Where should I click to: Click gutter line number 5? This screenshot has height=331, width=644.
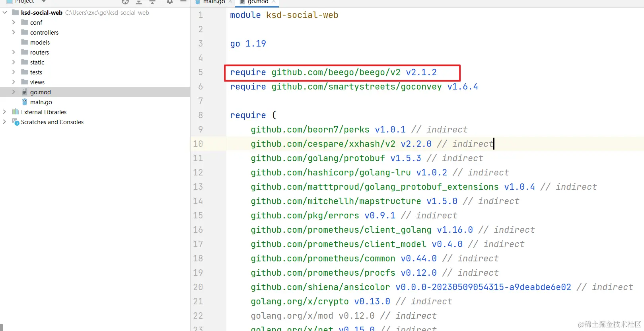(x=200, y=72)
